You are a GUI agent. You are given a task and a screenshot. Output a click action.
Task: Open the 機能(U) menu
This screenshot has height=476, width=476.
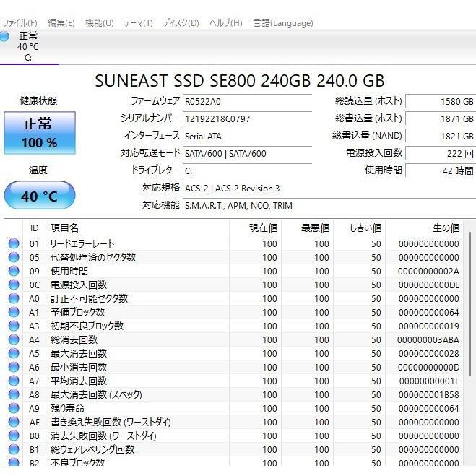pos(100,23)
